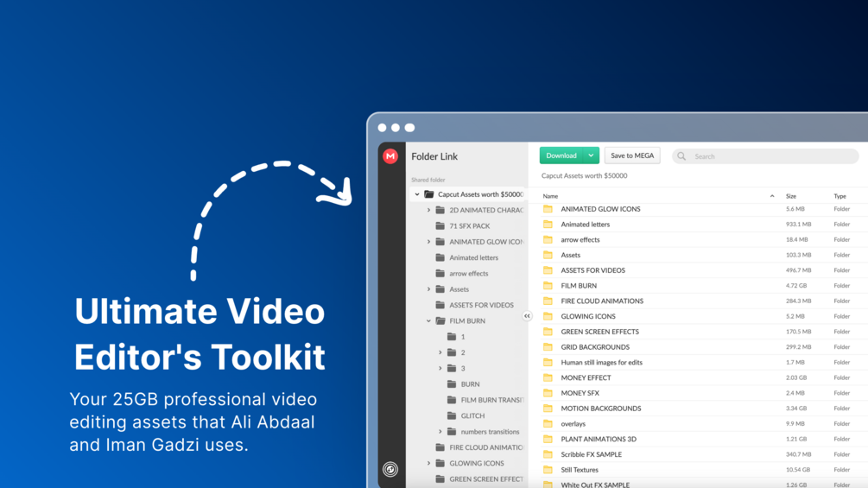Toggle the sort direction arrow in header
This screenshot has width=868, height=488.
tap(771, 196)
